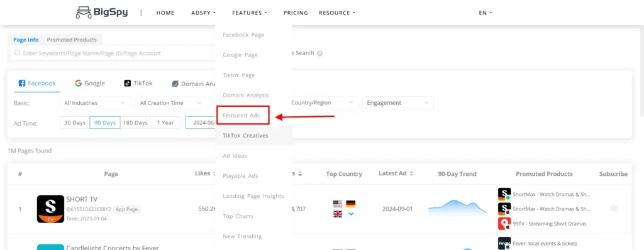Open the Country/Region dropdown

coord(324,103)
